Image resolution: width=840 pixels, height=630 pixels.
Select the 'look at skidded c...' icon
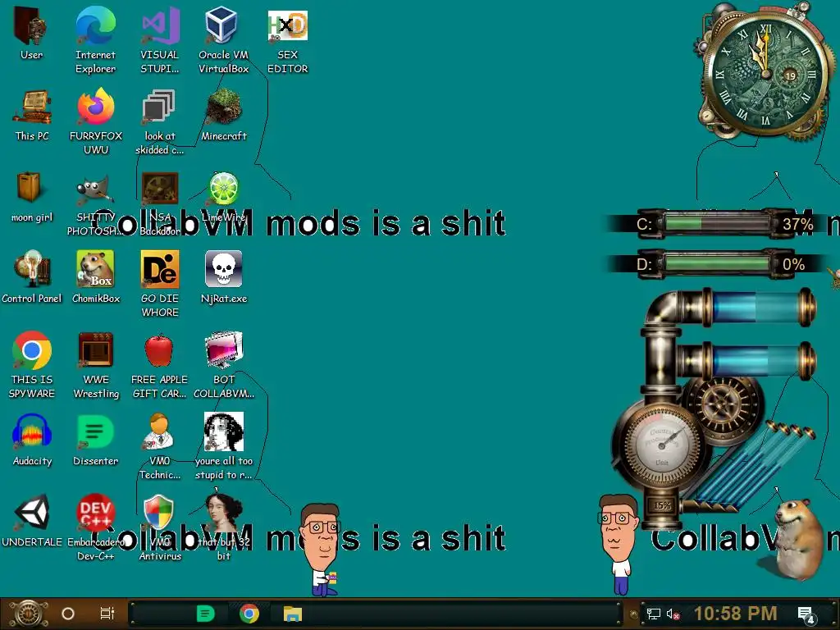pyautogui.click(x=159, y=121)
